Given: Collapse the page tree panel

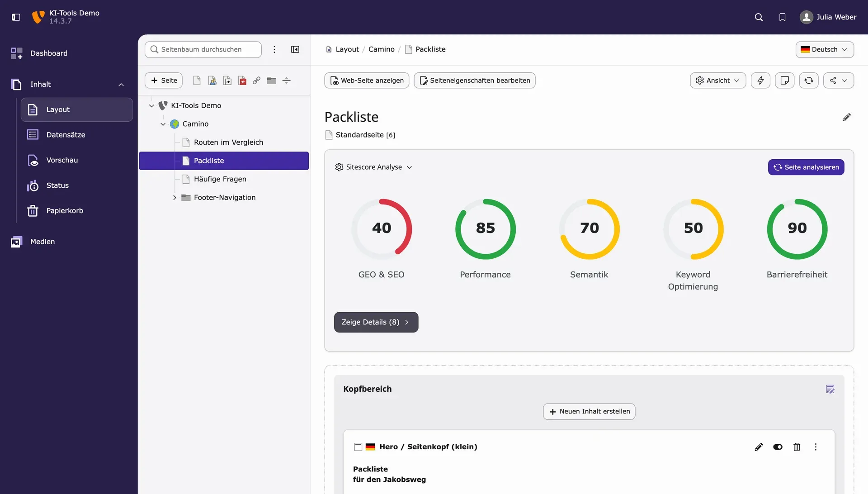Looking at the screenshot, I should (295, 49).
